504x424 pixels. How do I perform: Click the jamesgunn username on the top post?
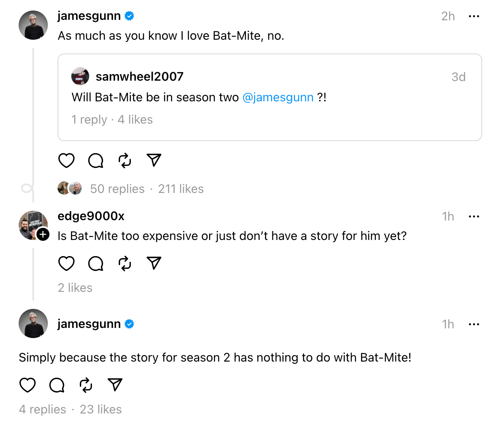89,16
